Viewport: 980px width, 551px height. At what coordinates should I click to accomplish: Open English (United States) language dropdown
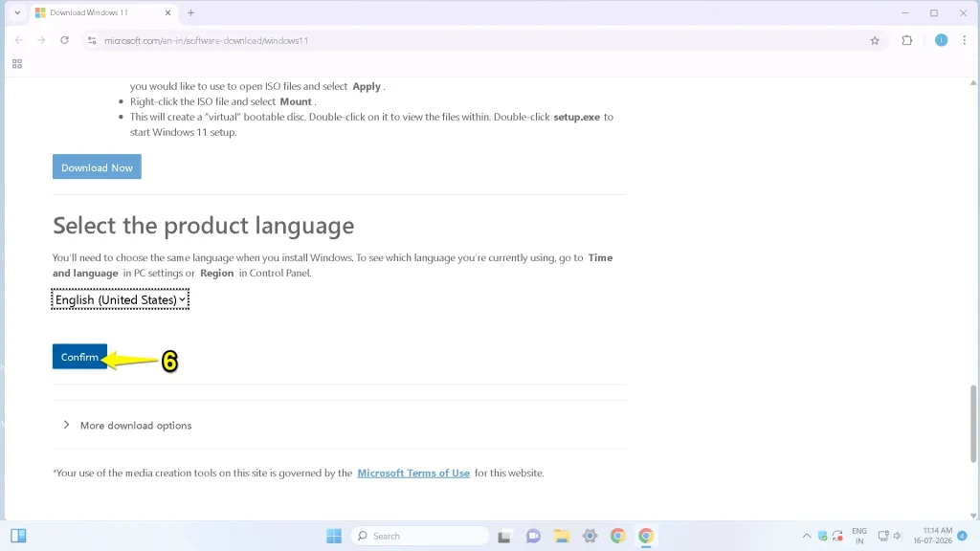point(120,299)
